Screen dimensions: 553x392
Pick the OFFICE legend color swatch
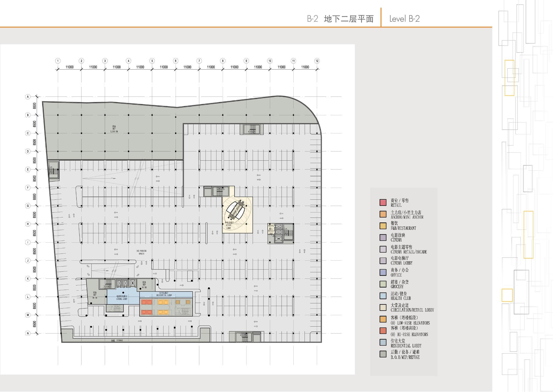383,273
